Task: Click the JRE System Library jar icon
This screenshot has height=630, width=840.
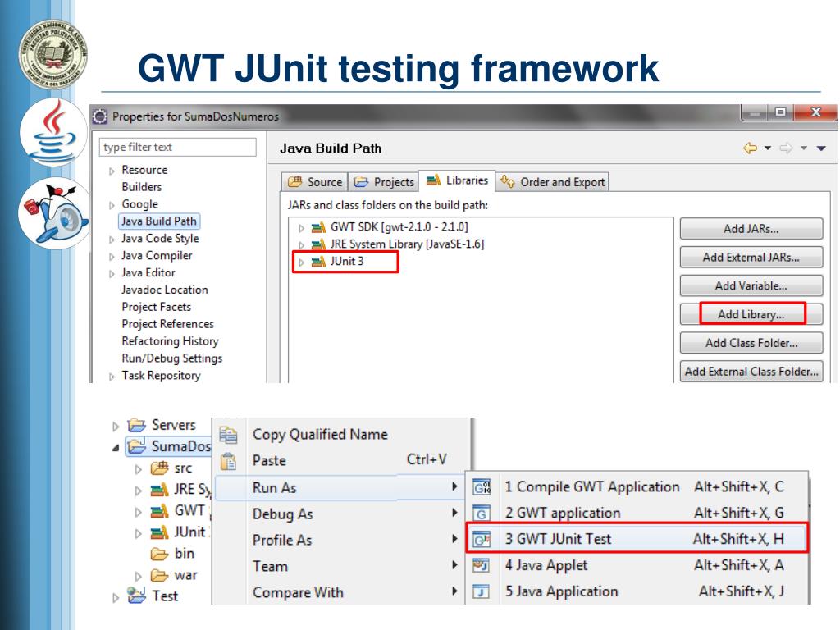Action: click(318, 244)
